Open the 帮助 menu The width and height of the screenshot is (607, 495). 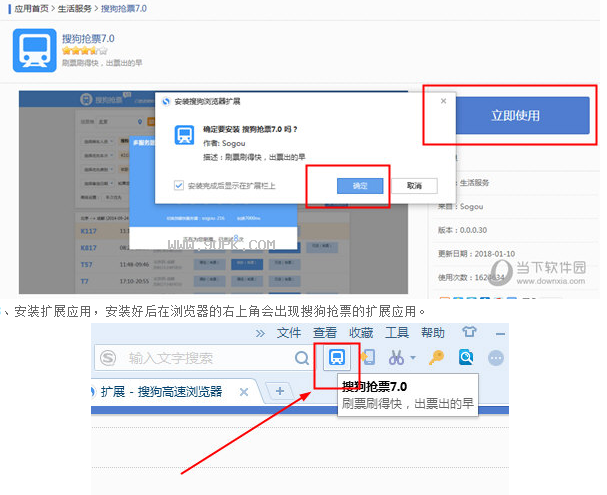pos(433,332)
